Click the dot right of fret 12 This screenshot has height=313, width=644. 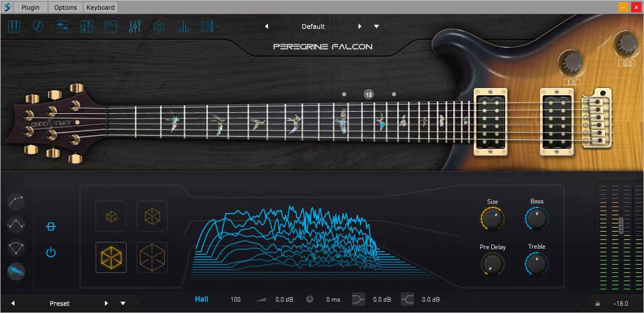coord(394,94)
